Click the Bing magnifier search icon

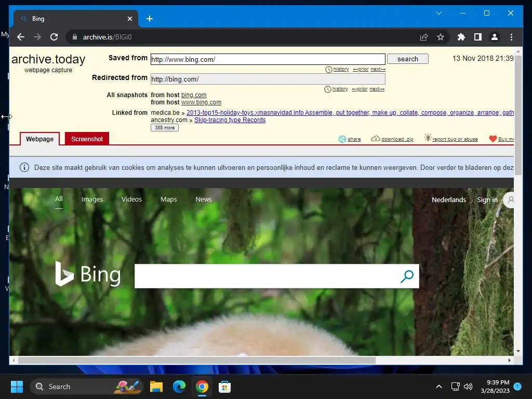[x=407, y=276]
